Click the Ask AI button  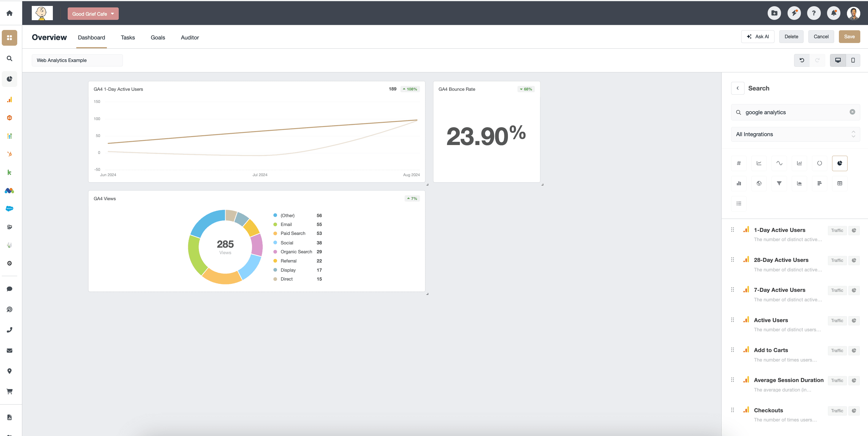point(758,37)
